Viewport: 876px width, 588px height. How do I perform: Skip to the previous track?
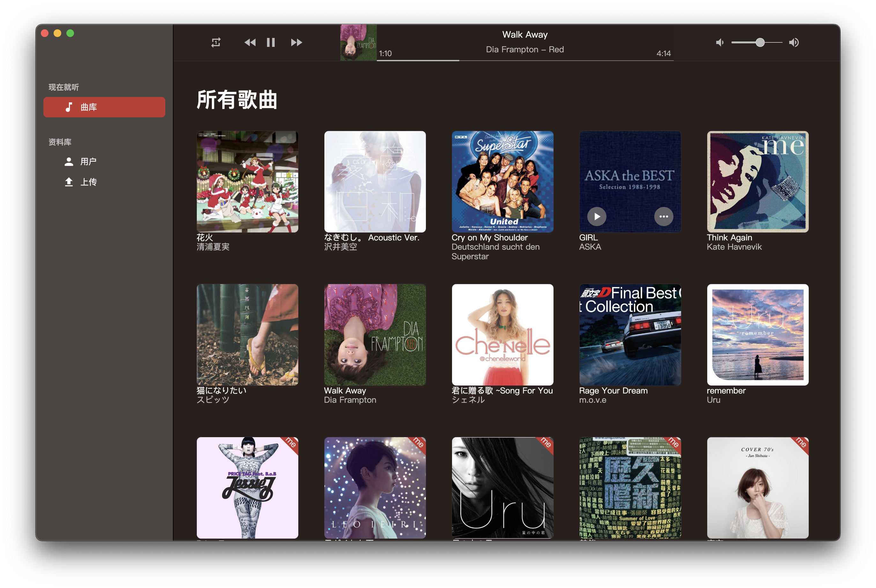(250, 42)
